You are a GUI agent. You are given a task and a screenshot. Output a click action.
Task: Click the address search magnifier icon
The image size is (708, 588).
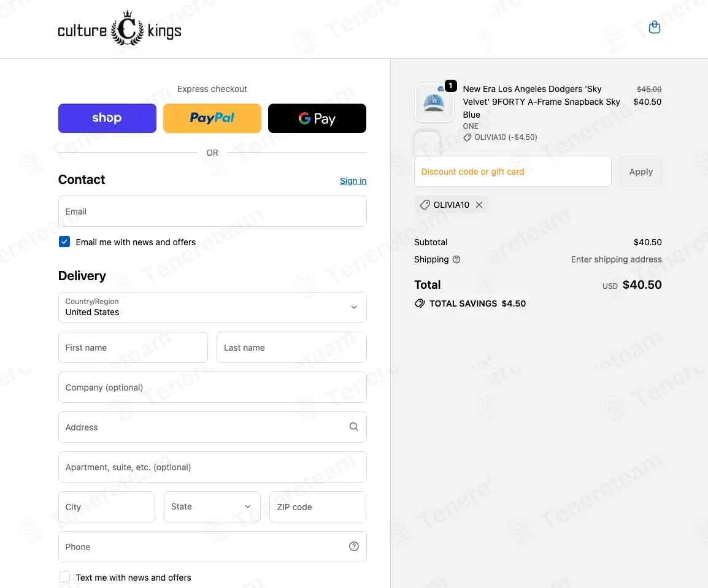coord(354,427)
